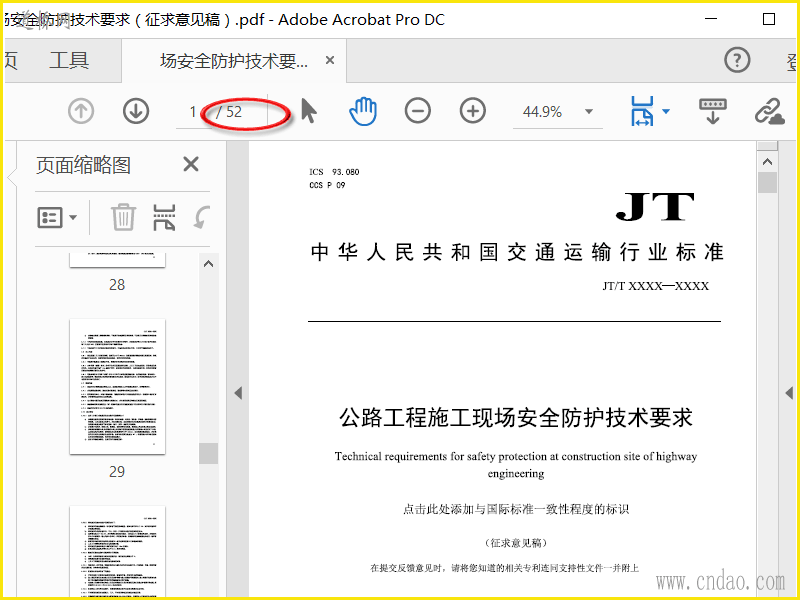
Task: Switch to the 工具 tab
Action: click(69, 61)
